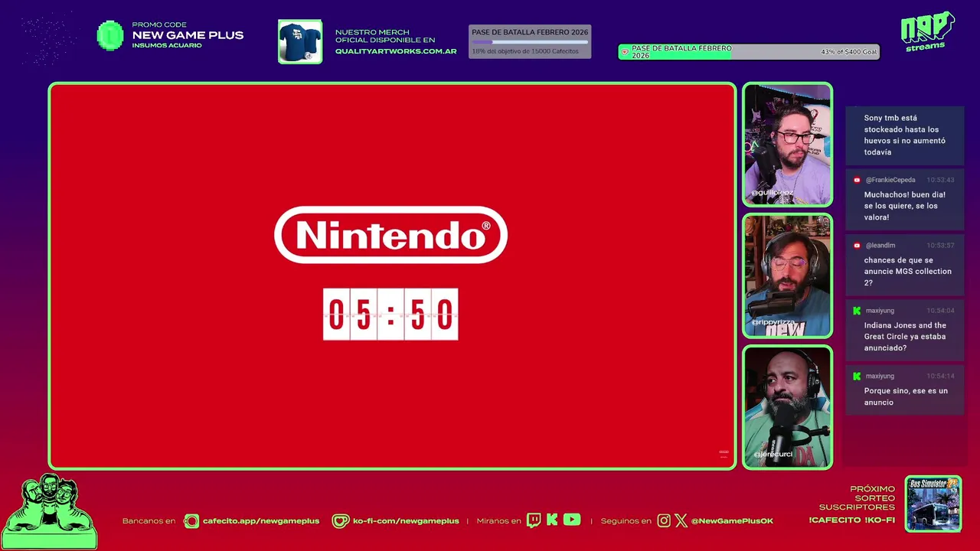
Task: Click message 'Sony tmb está stockeado'
Action: point(905,135)
